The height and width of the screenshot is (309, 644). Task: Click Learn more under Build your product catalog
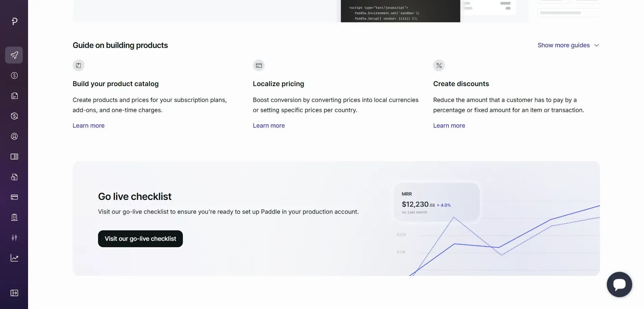[88, 125]
